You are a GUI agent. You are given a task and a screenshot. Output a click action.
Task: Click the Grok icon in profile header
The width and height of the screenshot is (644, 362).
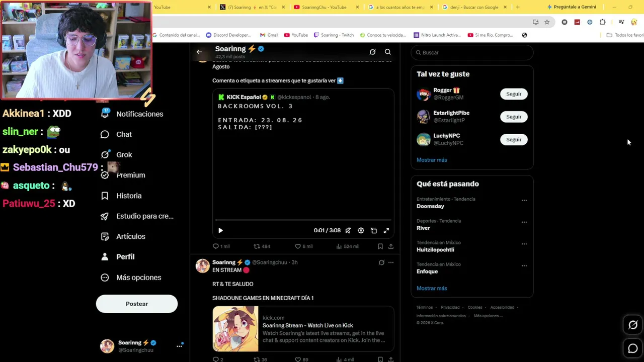pyautogui.click(x=372, y=52)
